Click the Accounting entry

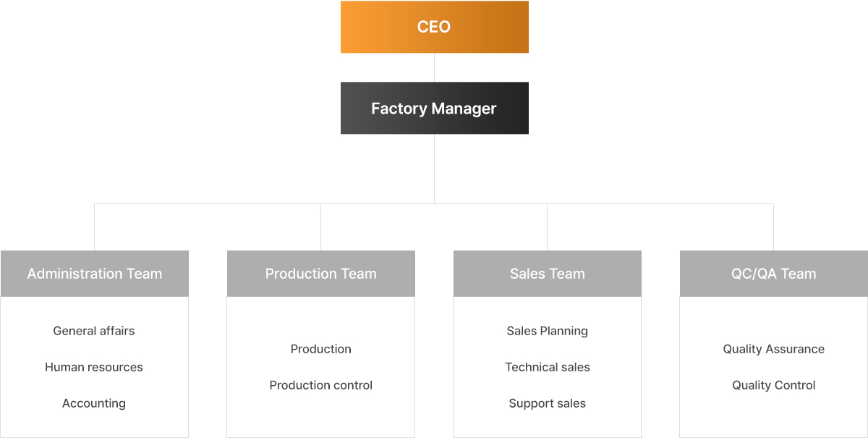[x=94, y=403]
